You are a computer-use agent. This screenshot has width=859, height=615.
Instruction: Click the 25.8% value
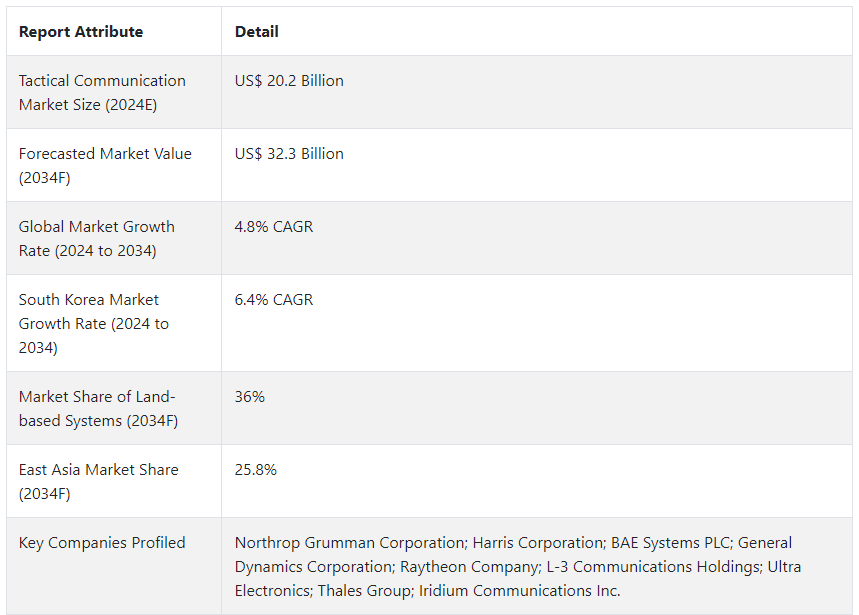pos(256,470)
